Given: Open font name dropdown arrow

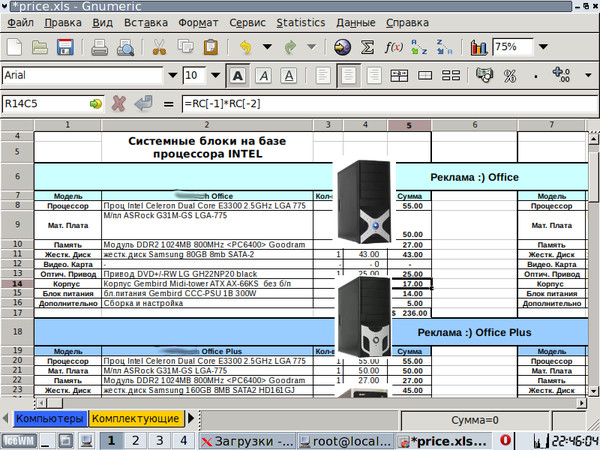Looking at the screenshot, I should point(173,75).
